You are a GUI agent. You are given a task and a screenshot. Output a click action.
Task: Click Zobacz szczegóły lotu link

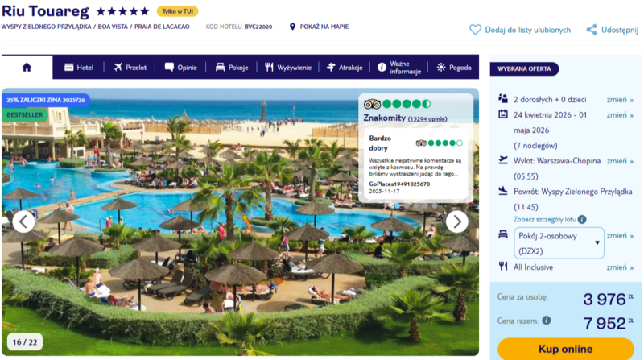545,219
